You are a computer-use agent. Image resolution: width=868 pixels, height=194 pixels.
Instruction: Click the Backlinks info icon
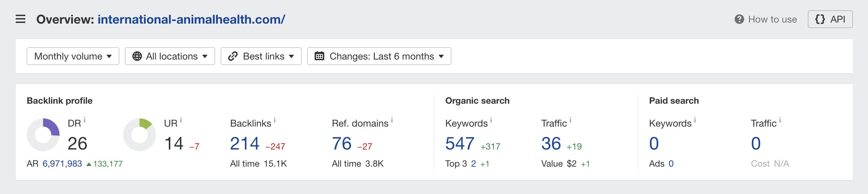tap(275, 120)
